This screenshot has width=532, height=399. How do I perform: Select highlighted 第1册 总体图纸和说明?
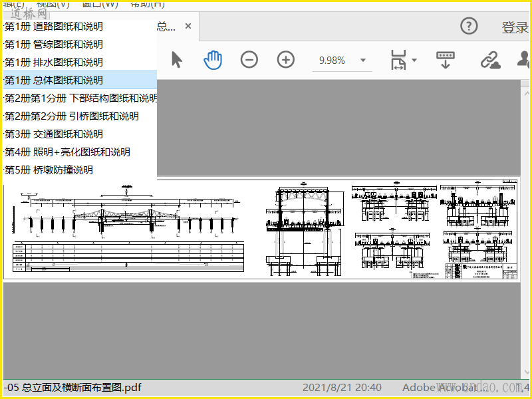coord(80,80)
